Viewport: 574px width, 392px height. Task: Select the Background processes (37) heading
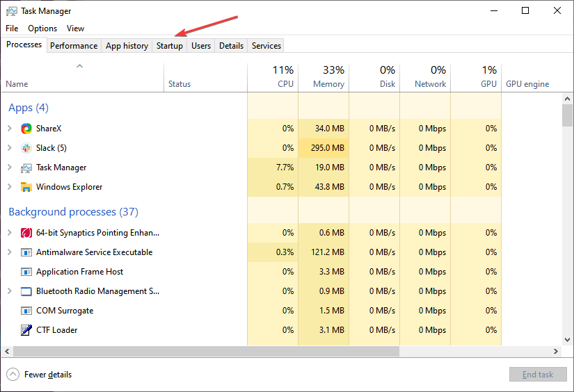[73, 212]
